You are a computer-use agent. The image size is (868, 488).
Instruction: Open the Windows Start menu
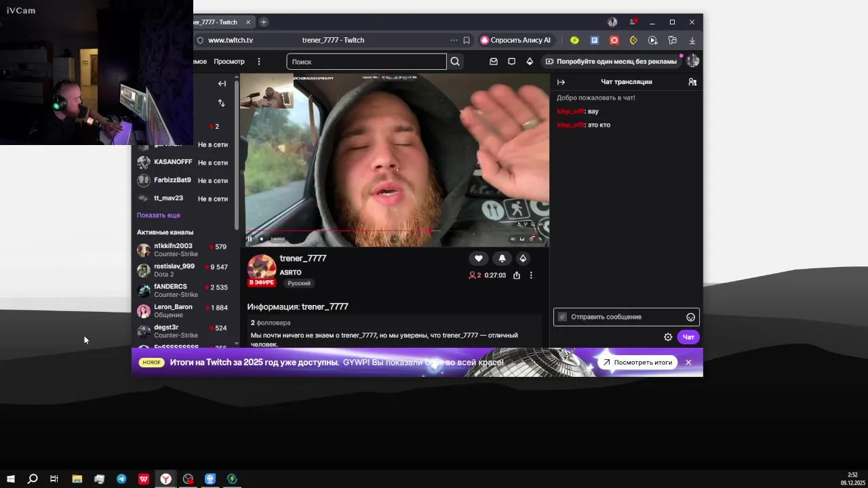tap(11, 479)
